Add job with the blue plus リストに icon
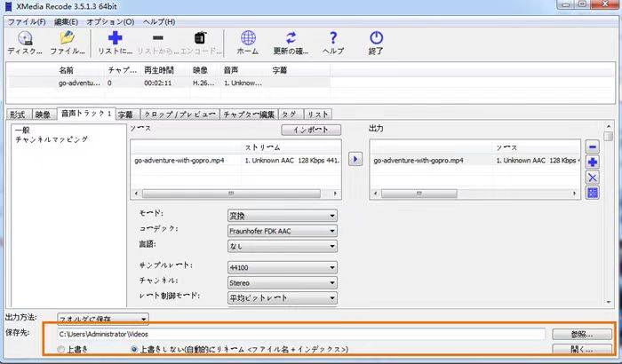The width and height of the screenshot is (622, 364). point(115,43)
